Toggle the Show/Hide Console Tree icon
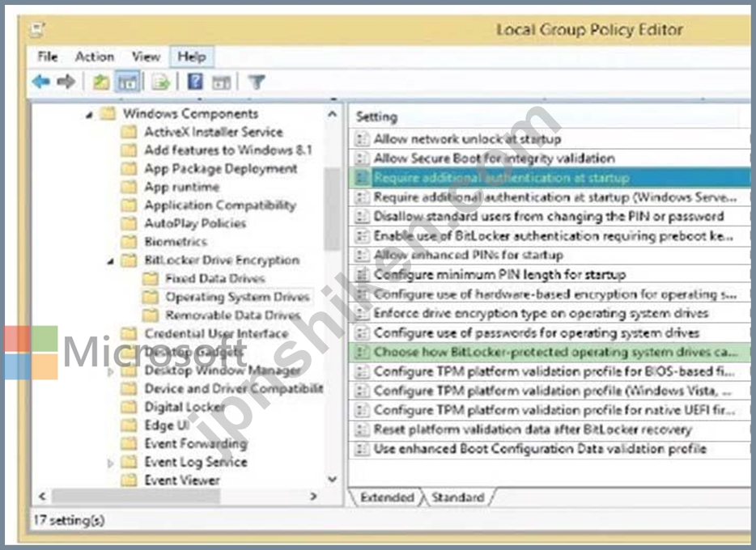Screen dimensions: 756x550 click(127, 82)
